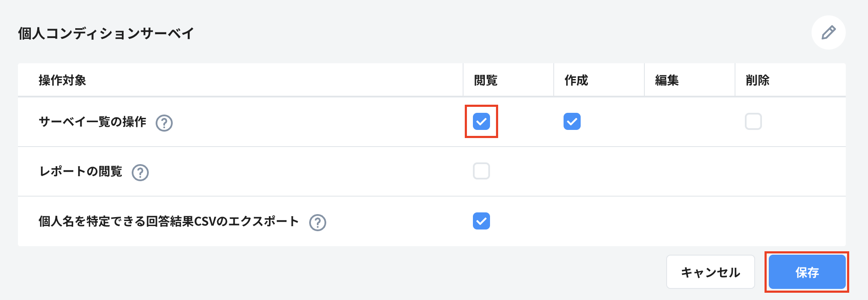The image size is (868, 300).
Task: Click the 個人コンディションサーベイ section title
Action: [106, 33]
